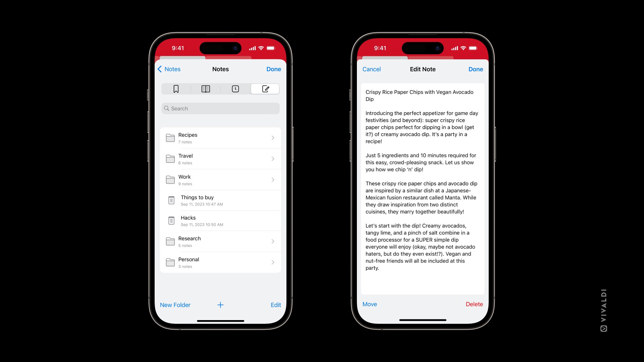The width and height of the screenshot is (644, 362).
Task: Toggle to the Things to buy note
Action: tap(220, 200)
